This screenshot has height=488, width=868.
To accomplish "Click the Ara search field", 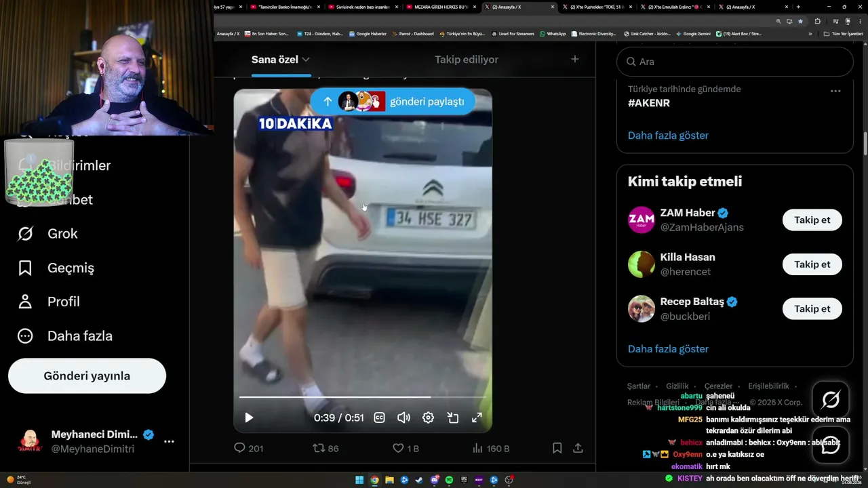I will (x=734, y=62).
